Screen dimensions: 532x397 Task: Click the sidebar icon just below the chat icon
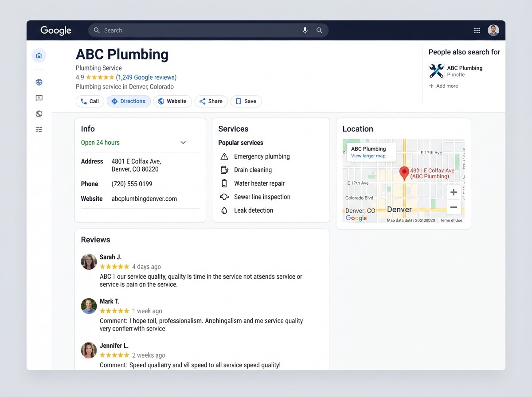pyautogui.click(x=39, y=114)
